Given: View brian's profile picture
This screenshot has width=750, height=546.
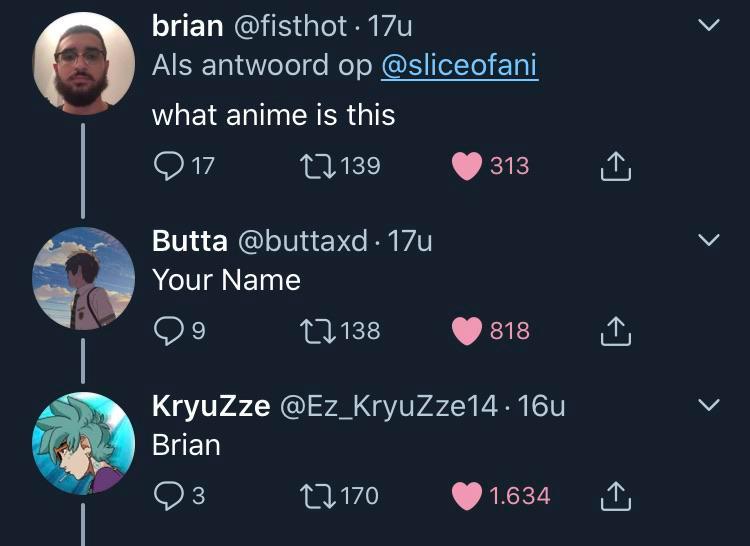Looking at the screenshot, I should tap(83, 62).
